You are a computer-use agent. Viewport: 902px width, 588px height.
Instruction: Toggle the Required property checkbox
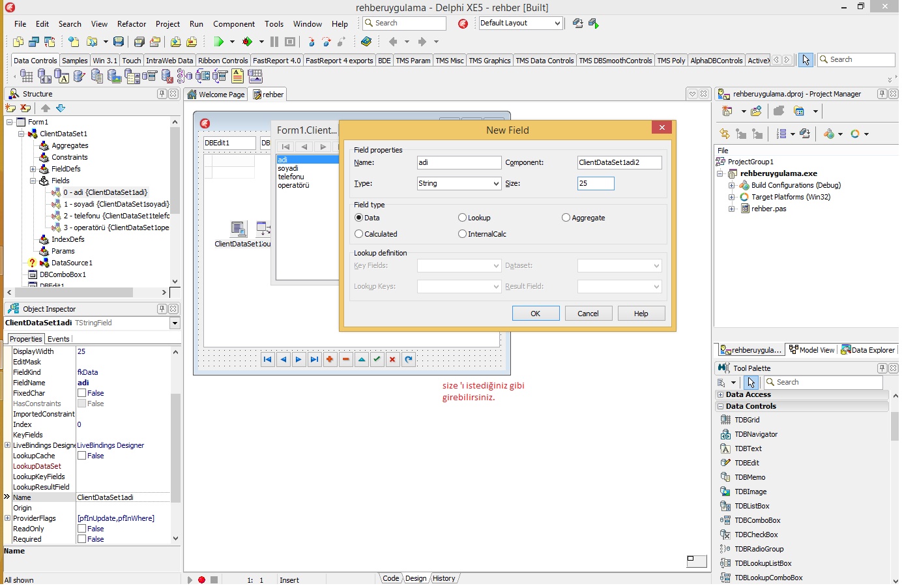pyautogui.click(x=82, y=539)
